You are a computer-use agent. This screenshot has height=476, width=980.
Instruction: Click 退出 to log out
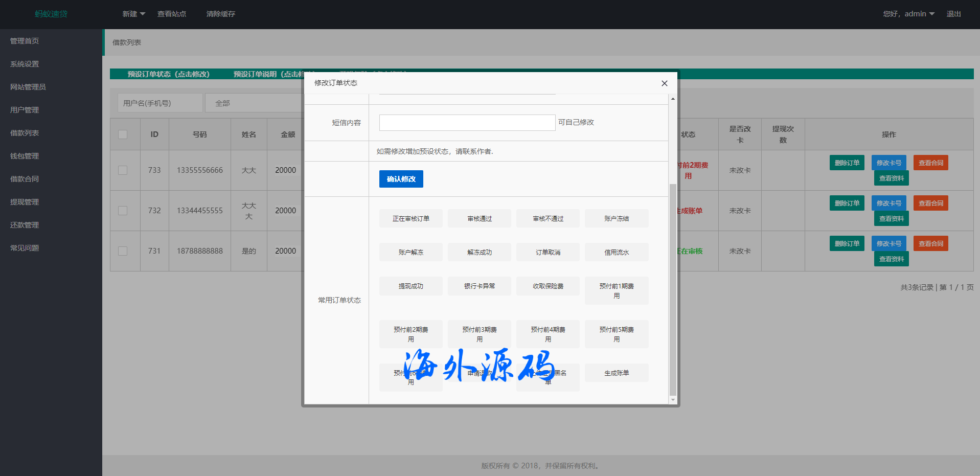tap(953, 14)
